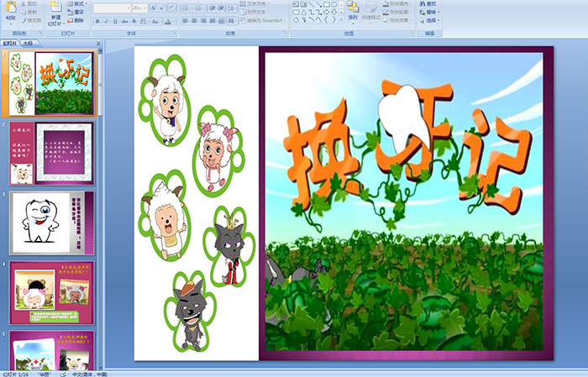
Task: Apply bulleted list formatting
Action: click(186, 8)
